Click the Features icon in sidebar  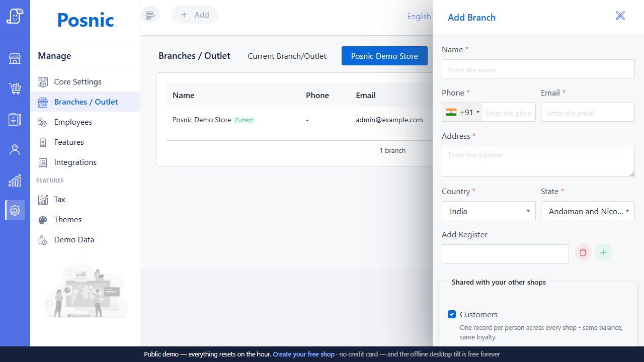click(x=43, y=142)
